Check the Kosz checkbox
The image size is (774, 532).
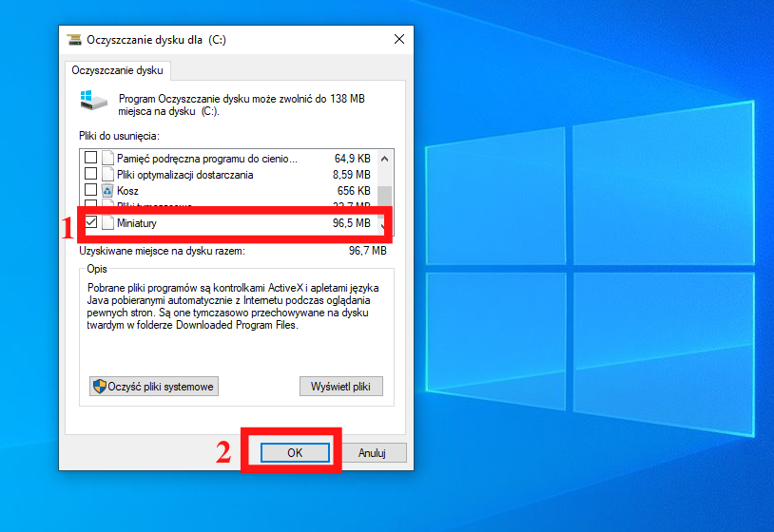[90, 190]
